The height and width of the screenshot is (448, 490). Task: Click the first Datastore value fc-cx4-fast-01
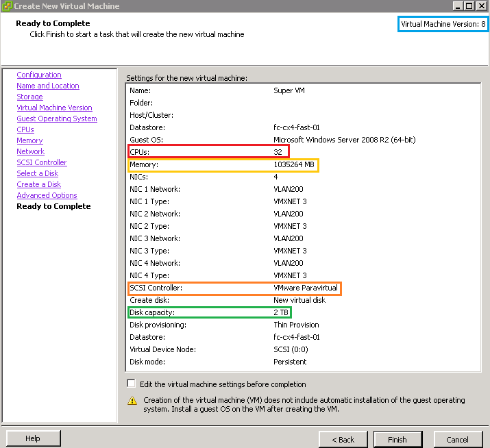297,127
